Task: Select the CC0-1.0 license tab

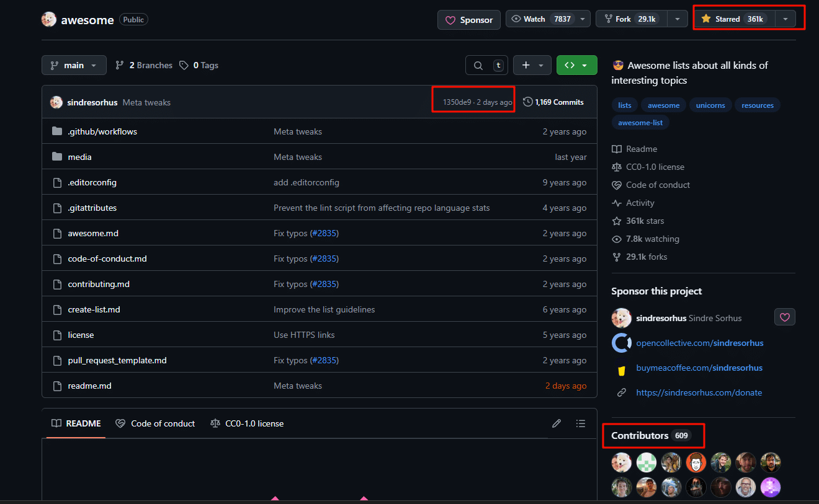Action: (247, 423)
